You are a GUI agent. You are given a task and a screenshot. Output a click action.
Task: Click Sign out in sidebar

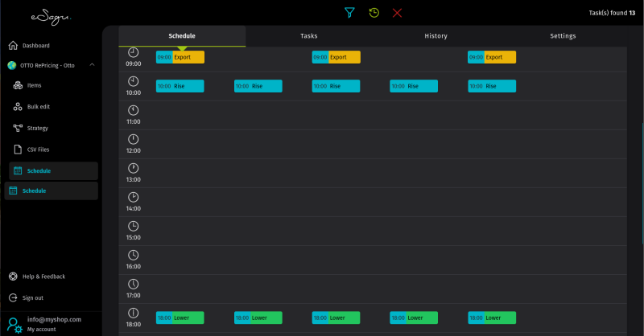[33, 297]
